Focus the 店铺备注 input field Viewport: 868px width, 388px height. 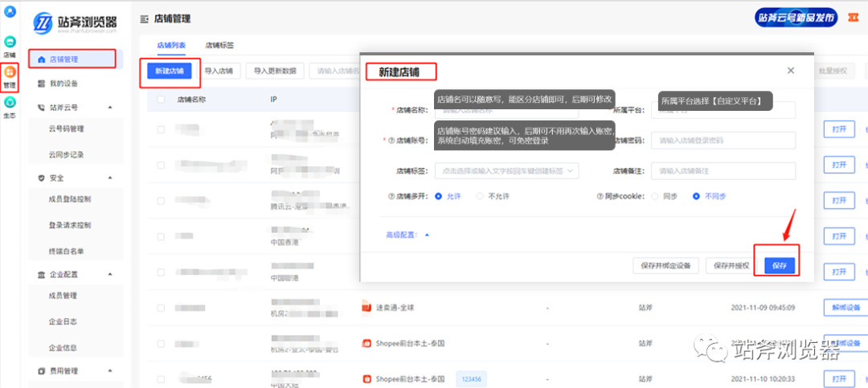[723, 171]
